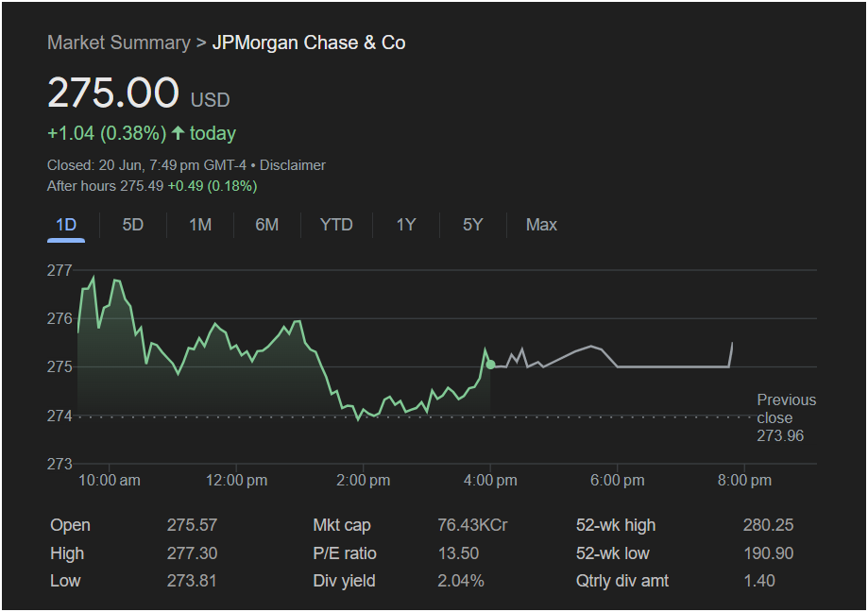The height and width of the screenshot is (612, 868).
Task: Click the Previous close 273.96 label
Action: click(786, 417)
